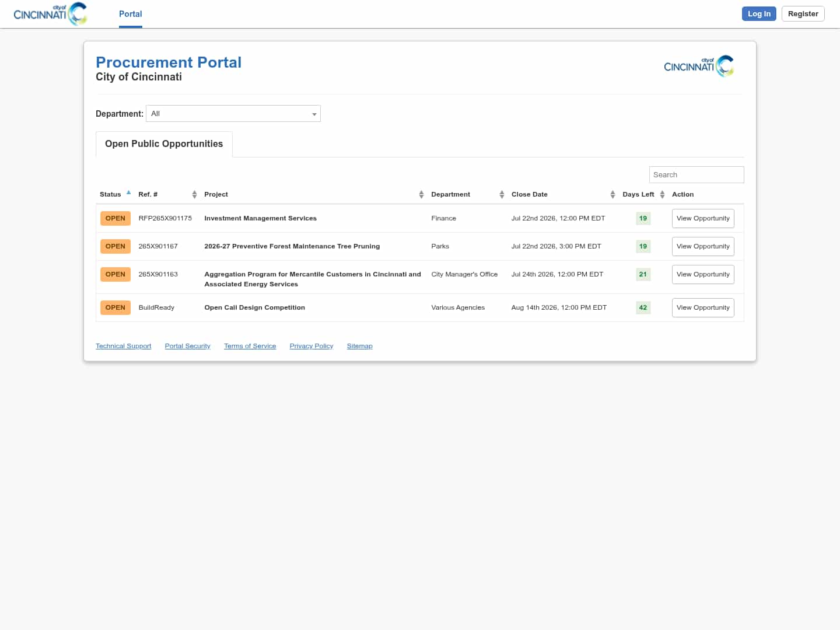The height and width of the screenshot is (630, 840).
Task: Click 'Open Call Design Competition' title
Action: tap(254, 308)
